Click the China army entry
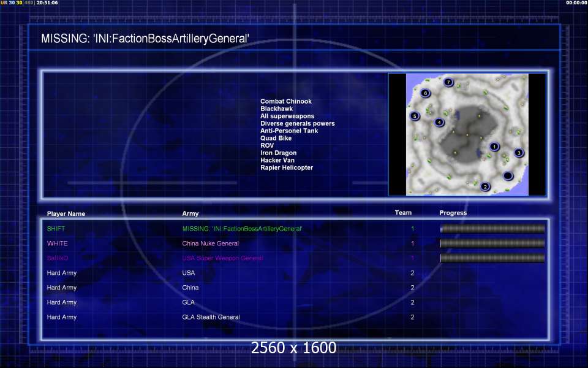 pyautogui.click(x=190, y=288)
